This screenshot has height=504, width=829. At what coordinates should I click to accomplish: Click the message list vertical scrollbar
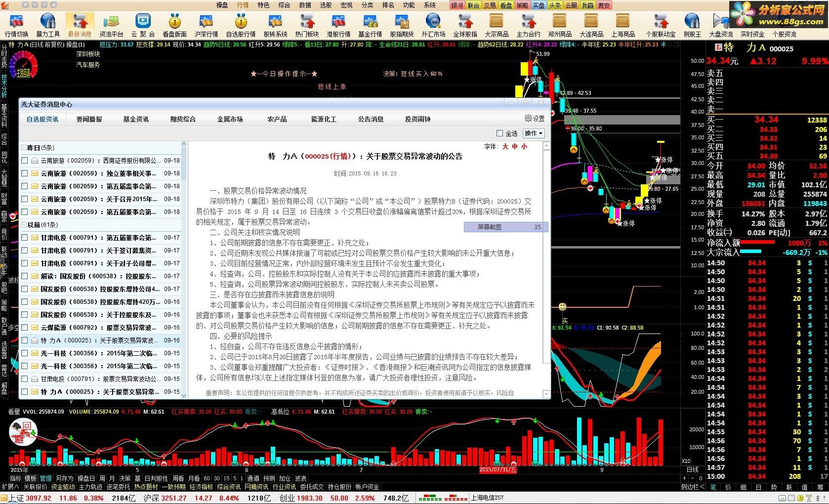click(184, 269)
